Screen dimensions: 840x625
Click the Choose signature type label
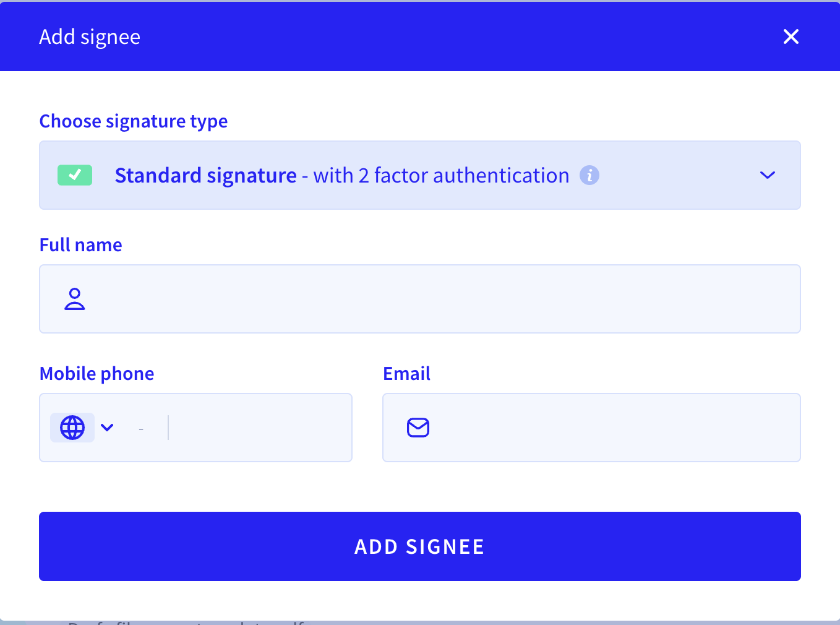[x=134, y=121]
